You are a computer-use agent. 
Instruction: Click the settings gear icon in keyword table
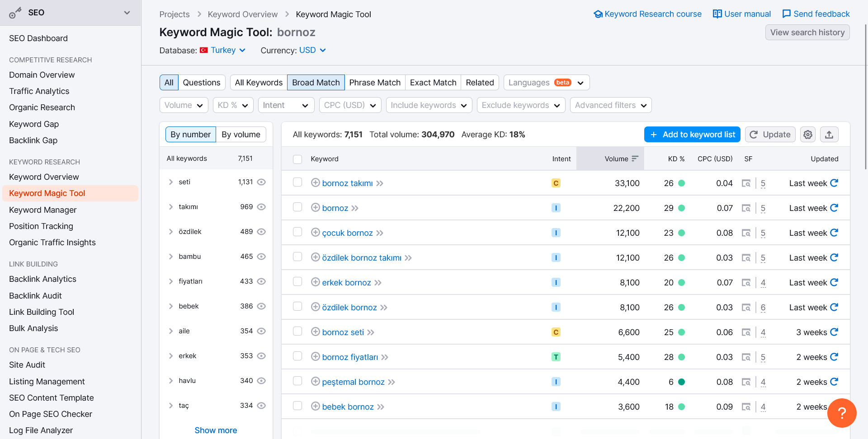pos(808,135)
